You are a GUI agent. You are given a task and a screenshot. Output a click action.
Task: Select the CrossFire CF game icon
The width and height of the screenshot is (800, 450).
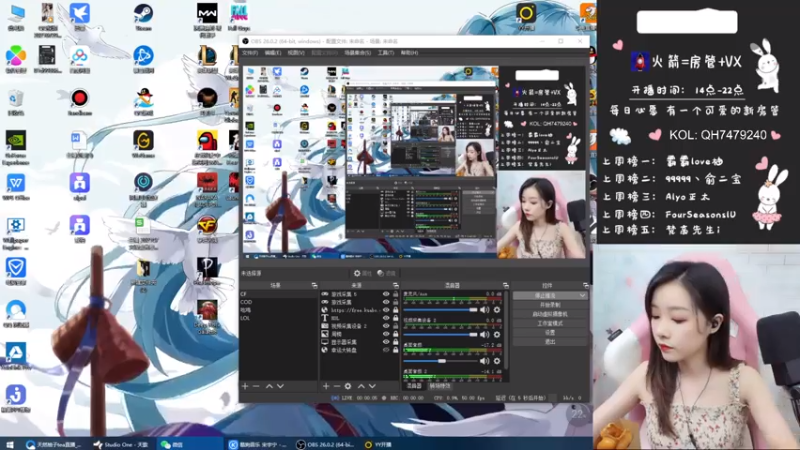coord(207,228)
